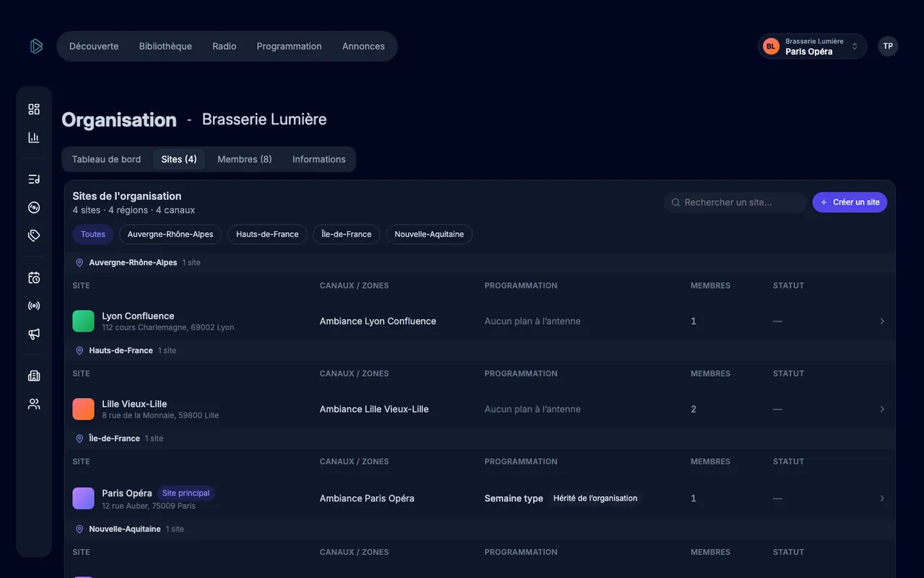
Task: Open the playlist music note sidebar icon
Action: [34, 179]
